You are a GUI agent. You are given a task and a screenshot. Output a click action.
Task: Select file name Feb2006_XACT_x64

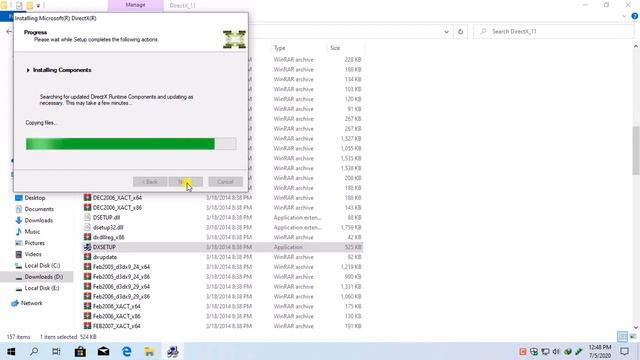pos(117,307)
